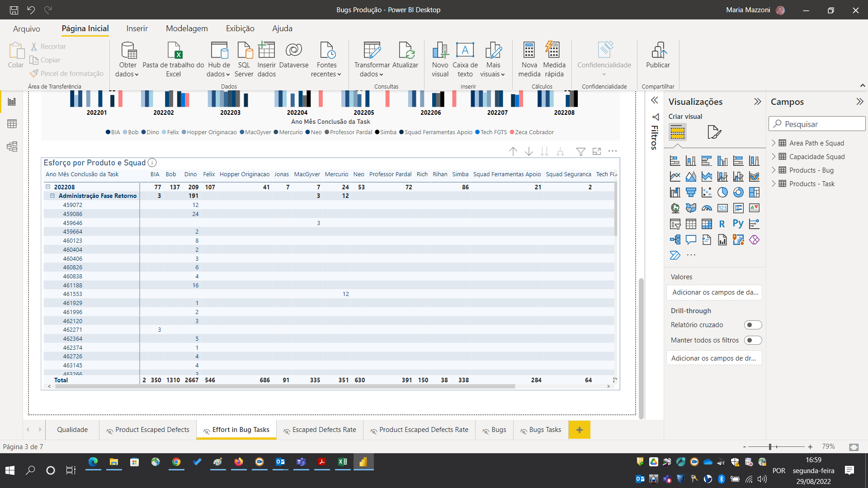Select the Python visual icon
Viewport: 868px width, 488px height.
click(738, 224)
